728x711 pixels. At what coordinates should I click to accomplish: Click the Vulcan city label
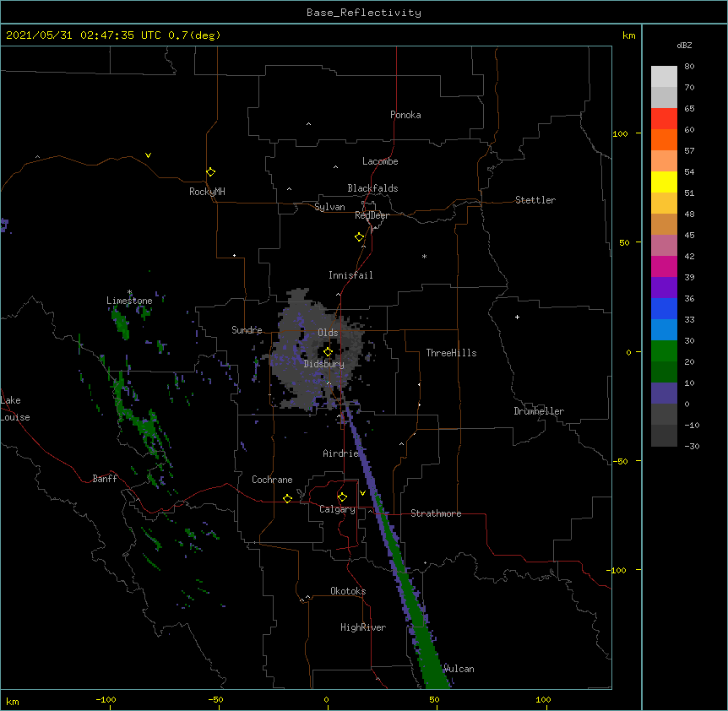click(459, 669)
